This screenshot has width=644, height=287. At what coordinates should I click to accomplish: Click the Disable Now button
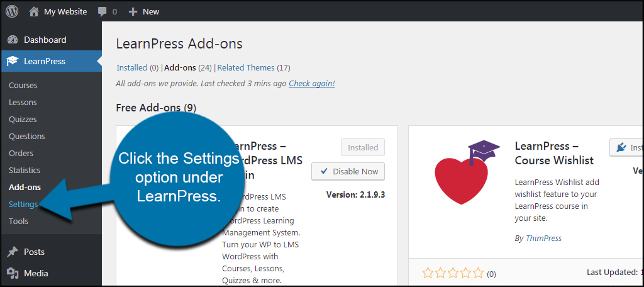tap(348, 171)
